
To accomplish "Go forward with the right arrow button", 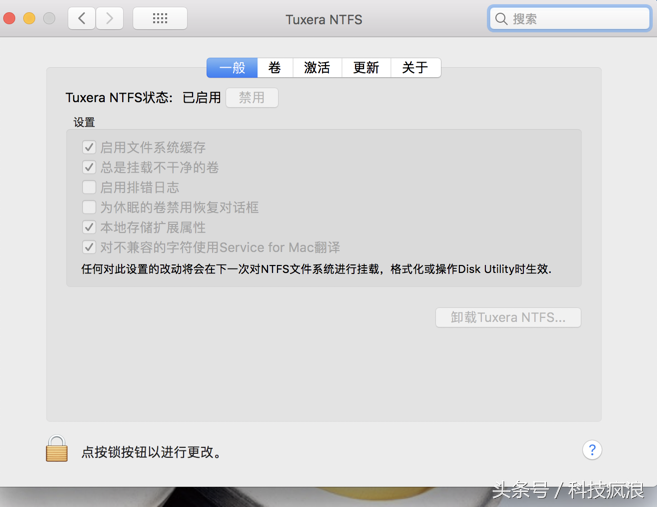I will click(109, 18).
